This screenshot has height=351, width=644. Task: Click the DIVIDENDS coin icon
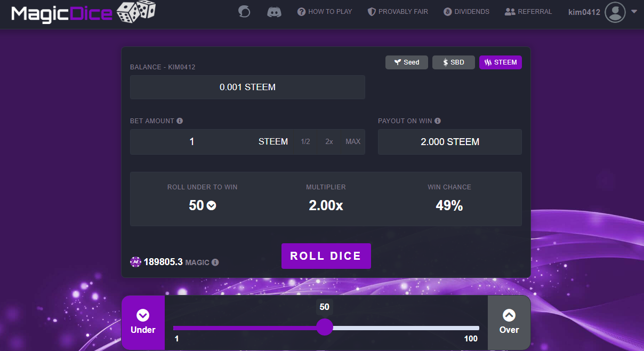[x=448, y=11]
